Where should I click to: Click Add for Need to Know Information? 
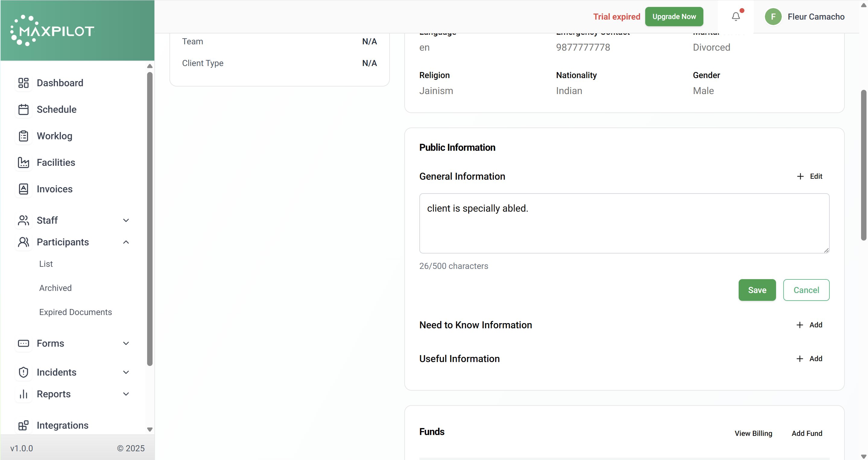point(809,325)
